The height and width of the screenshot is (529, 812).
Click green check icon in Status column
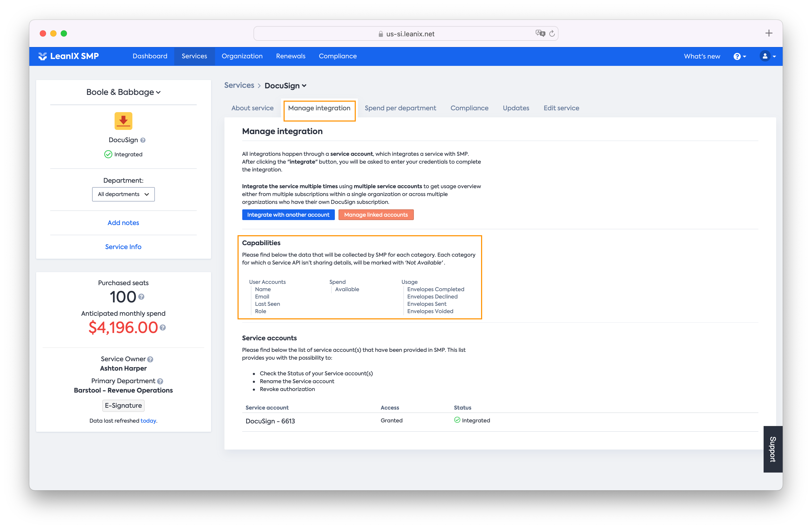click(457, 420)
